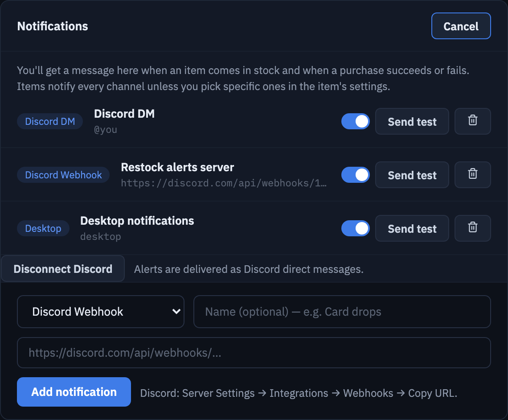The height and width of the screenshot is (420, 508).
Task: Click the Desktop type badge
Action: coord(43,228)
